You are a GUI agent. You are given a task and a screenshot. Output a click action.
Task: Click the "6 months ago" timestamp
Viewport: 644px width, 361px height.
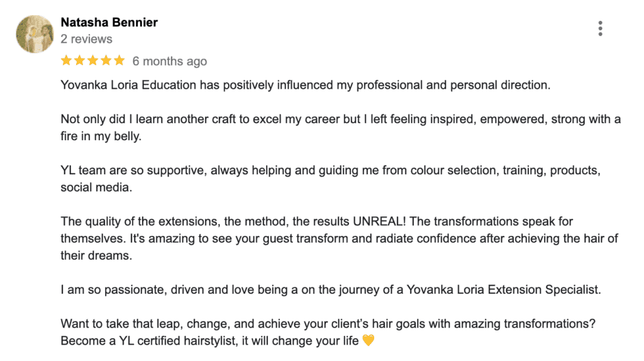(169, 62)
